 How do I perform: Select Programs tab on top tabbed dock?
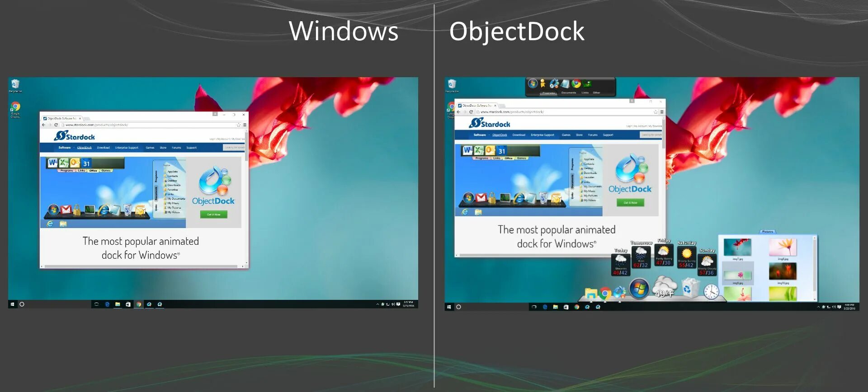tap(549, 93)
